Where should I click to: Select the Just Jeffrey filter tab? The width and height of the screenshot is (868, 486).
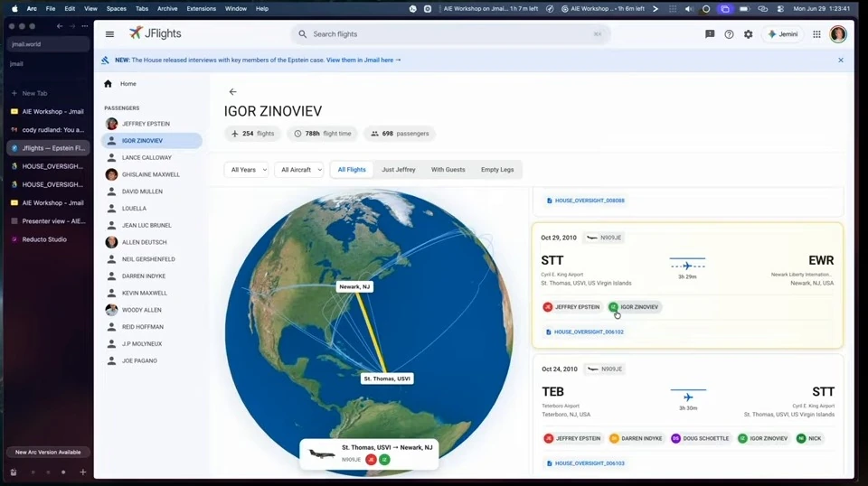tap(399, 170)
